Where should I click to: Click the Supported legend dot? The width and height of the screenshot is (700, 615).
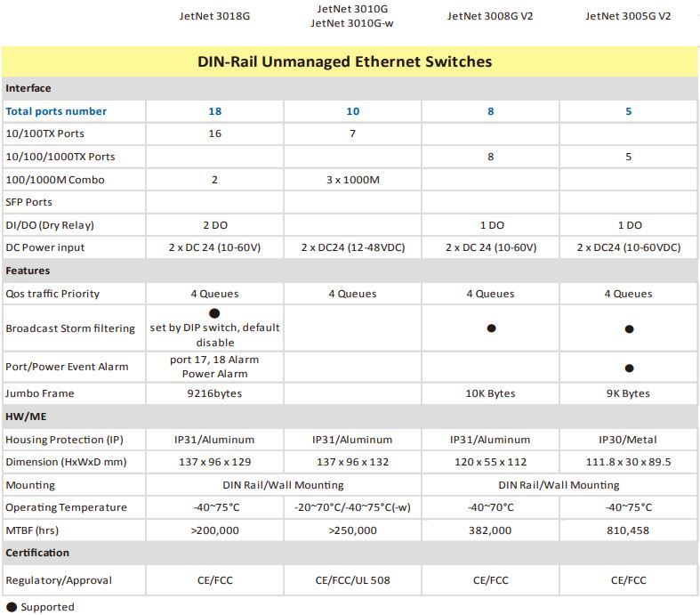(x=12, y=607)
